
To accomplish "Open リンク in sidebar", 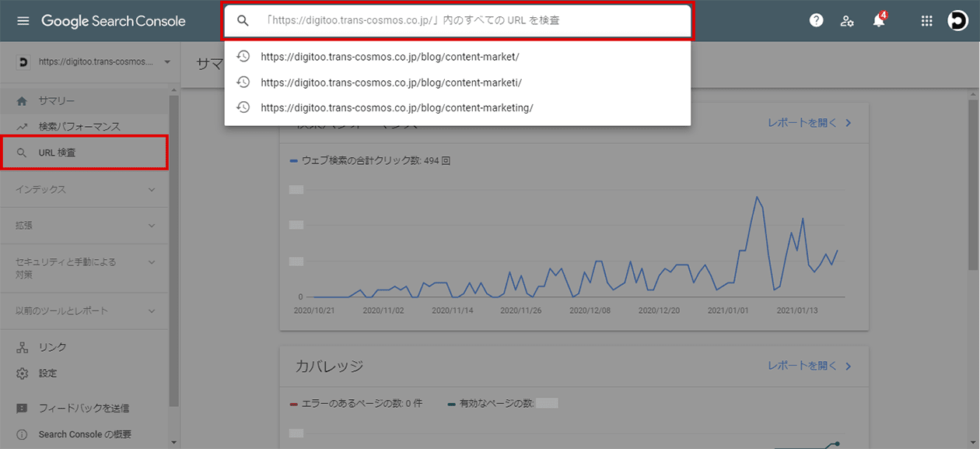I will (85, 348).
